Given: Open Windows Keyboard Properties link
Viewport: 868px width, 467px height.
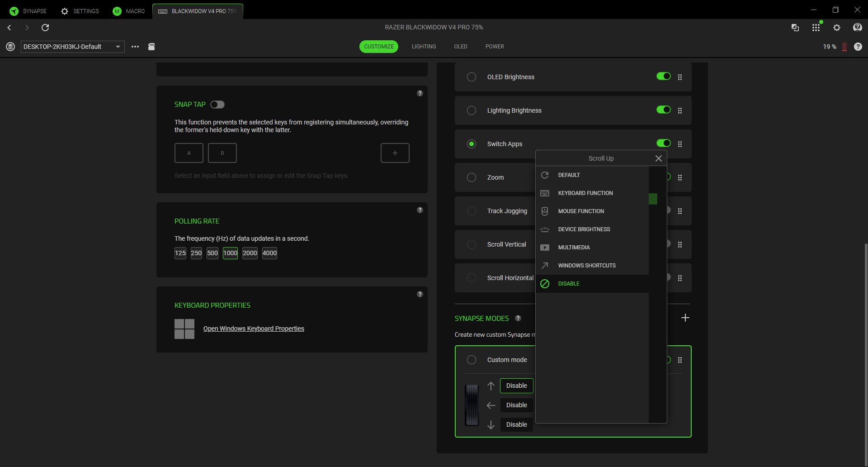Looking at the screenshot, I should click(254, 329).
